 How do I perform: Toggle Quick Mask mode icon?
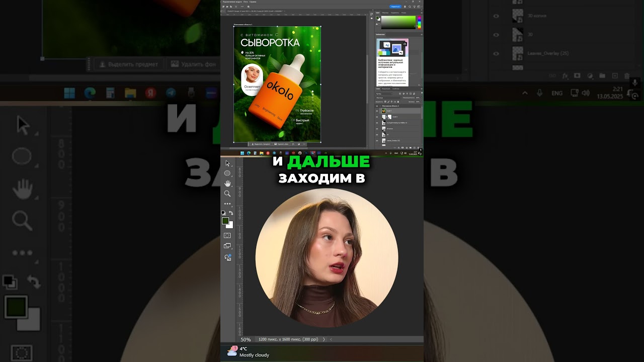(x=227, y=235)
